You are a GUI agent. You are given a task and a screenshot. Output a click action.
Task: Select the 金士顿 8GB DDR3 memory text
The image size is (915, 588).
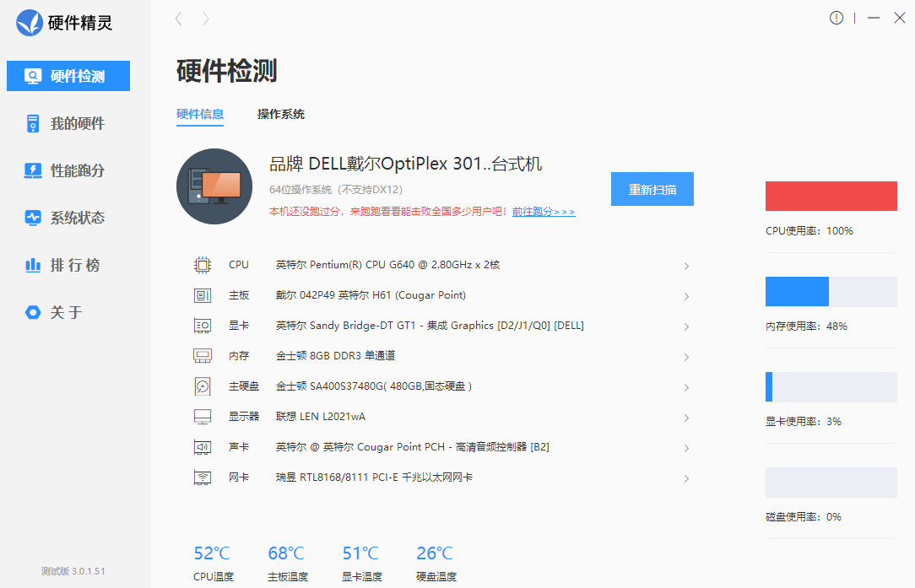click(x=336, y=356)
